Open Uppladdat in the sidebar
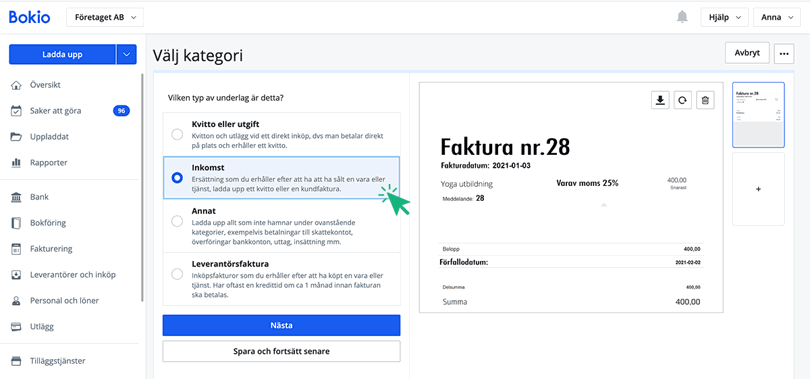810x379 pixels. pos(49,137)
